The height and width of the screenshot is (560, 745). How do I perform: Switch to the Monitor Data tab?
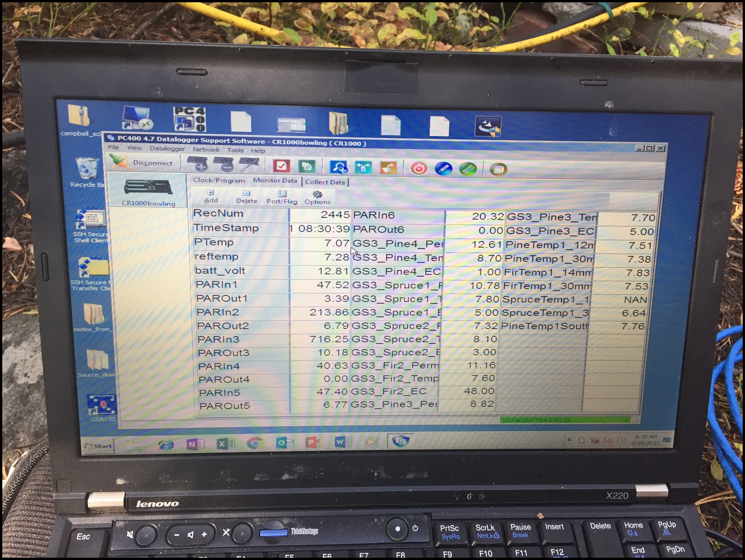tap(275, 180)
